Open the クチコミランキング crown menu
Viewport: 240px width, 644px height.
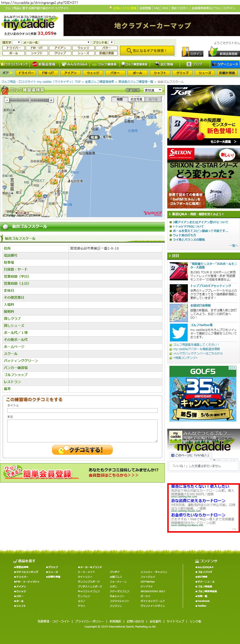pos(14,64)
